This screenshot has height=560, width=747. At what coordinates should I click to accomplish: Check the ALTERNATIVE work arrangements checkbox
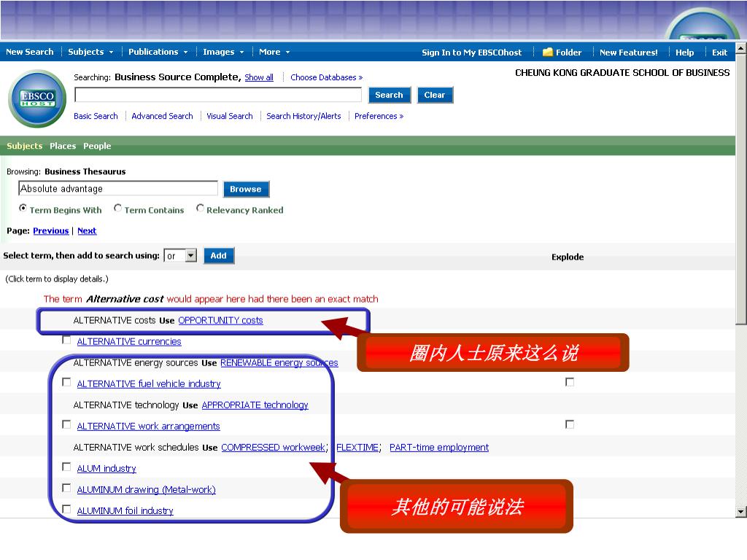coord(66,424)
